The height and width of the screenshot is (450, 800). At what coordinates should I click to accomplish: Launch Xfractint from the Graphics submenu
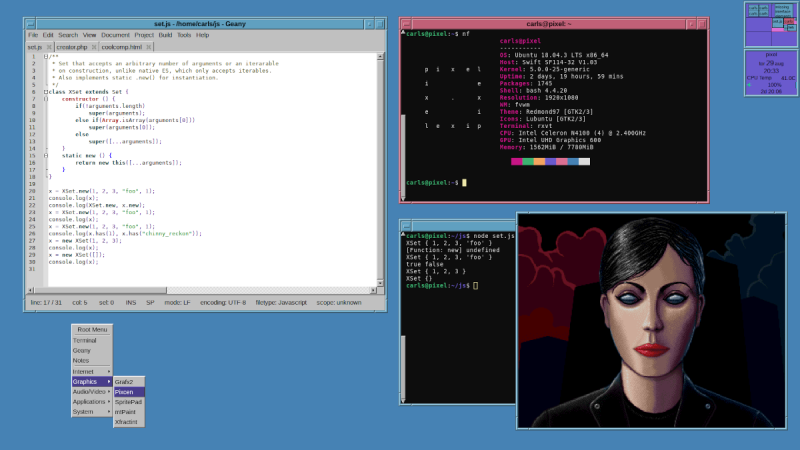[129, 422]
